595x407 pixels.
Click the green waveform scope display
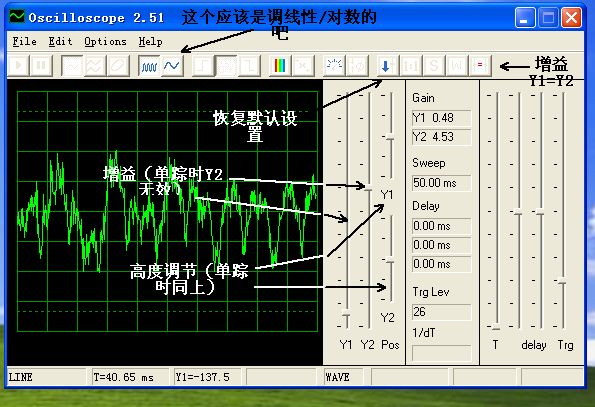point(167,211)
